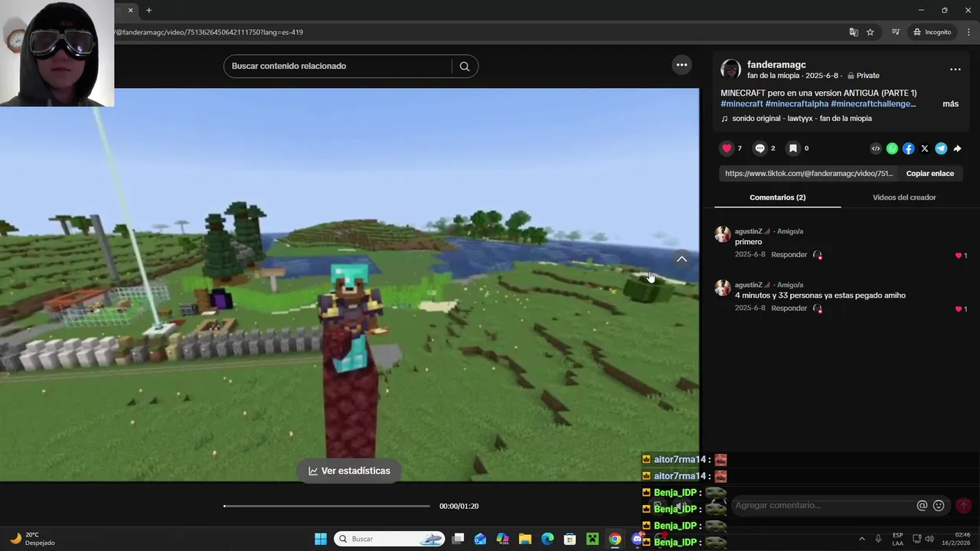
Task: Open Microsoft Edge from the taskbar
Action: point(547,539)
